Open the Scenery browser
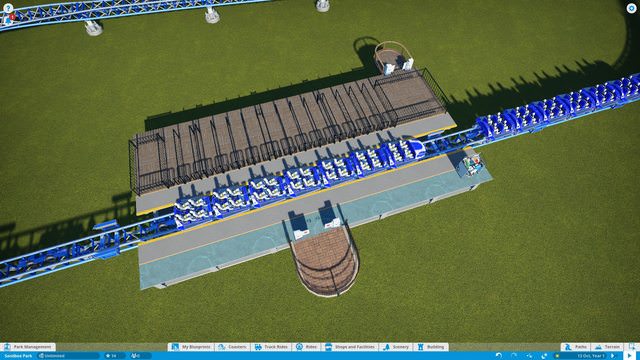 click(396, 347)
